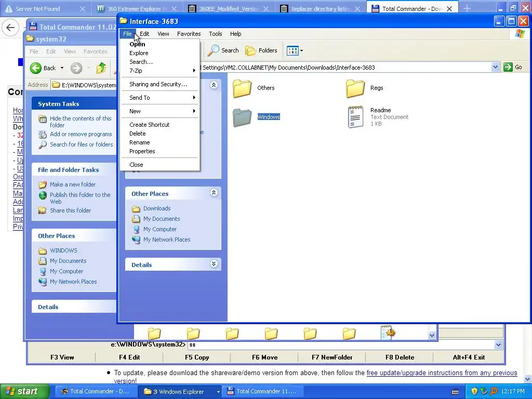Open the Edit menu in Interface-3683
The image size is (532, 399).
[144, 34]
